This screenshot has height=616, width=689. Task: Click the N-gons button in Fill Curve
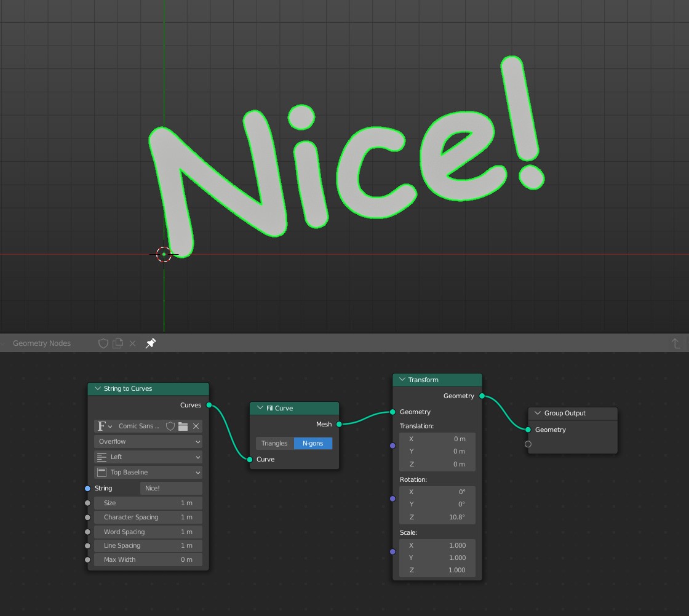point(313,443)
